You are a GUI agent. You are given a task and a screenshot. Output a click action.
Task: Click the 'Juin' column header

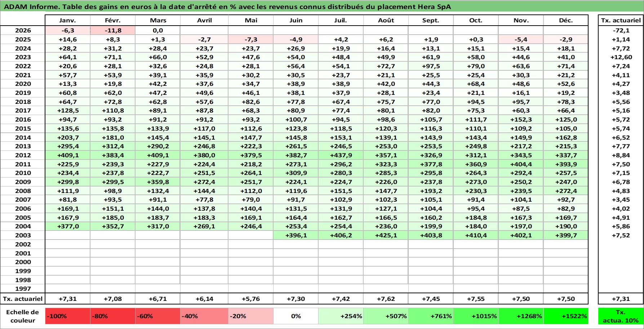point(296,20)
